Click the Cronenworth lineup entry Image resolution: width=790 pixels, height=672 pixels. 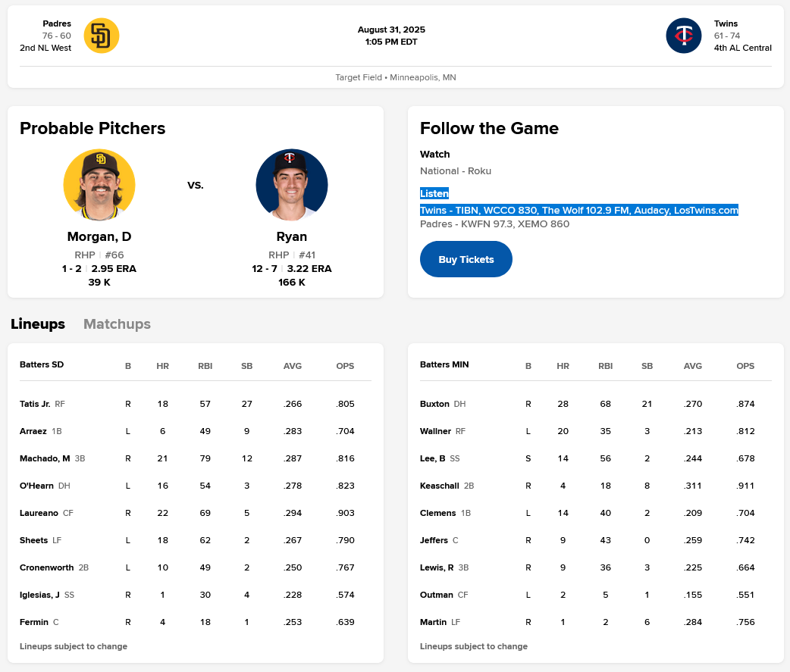pos(46,567)
